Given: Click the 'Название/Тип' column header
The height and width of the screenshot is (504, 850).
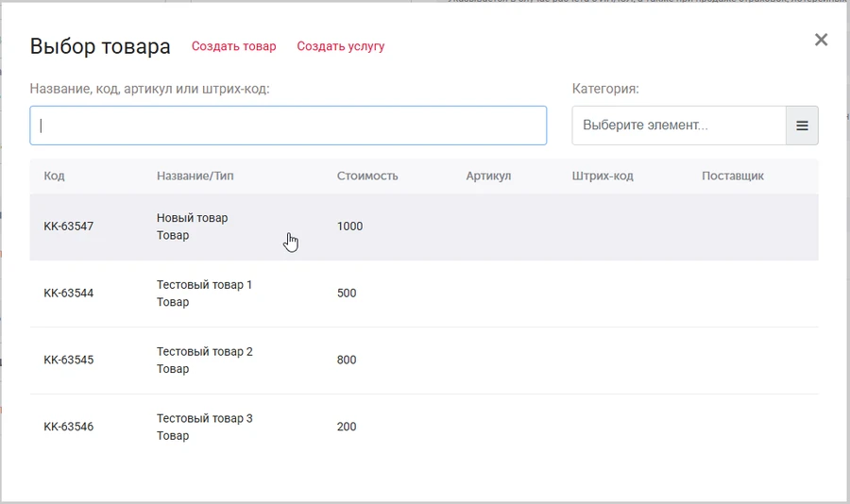Looking at the screenshot, I should tap(195, 176).
